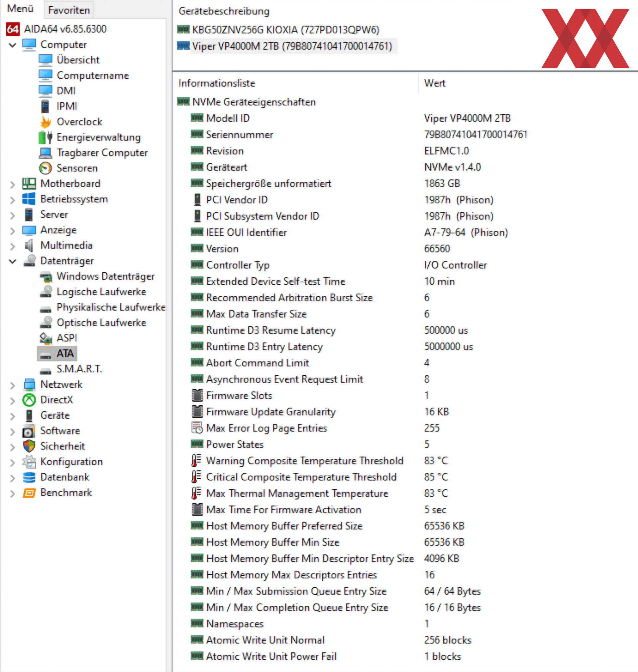This screenshot has height=672, width=638.
Task: Click the ASPI icon
Action: pos(46,338)
